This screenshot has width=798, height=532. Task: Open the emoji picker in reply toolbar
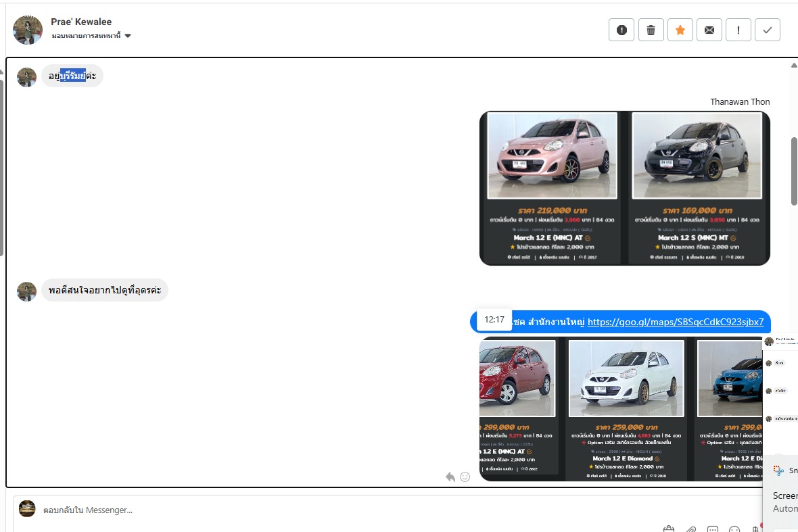click(734, 529)
